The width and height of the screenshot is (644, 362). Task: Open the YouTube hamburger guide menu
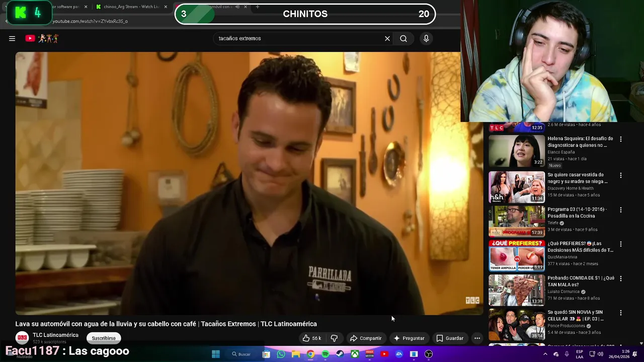point(12,38)
